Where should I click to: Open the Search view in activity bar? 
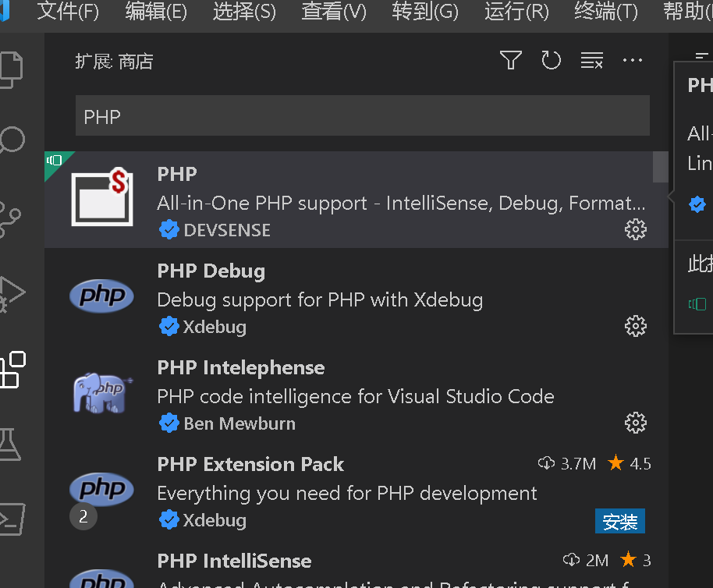(11, 142)
